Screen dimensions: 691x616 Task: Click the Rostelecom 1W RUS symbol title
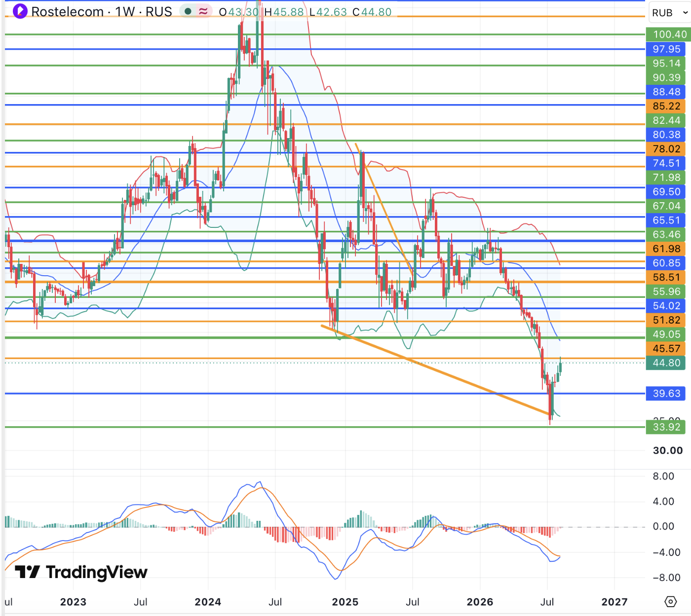pyautogui.click(x=102, y=11)
